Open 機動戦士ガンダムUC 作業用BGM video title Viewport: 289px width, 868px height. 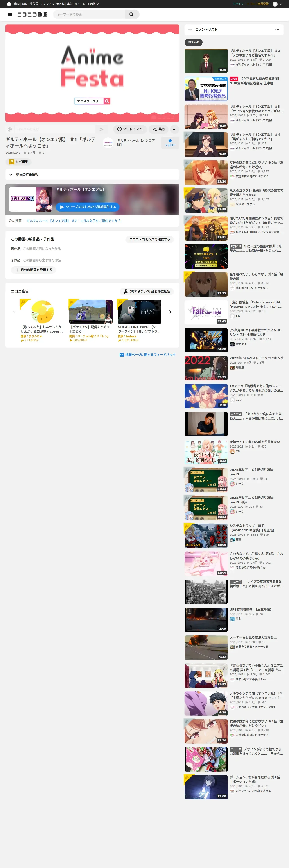click(255, 333)
